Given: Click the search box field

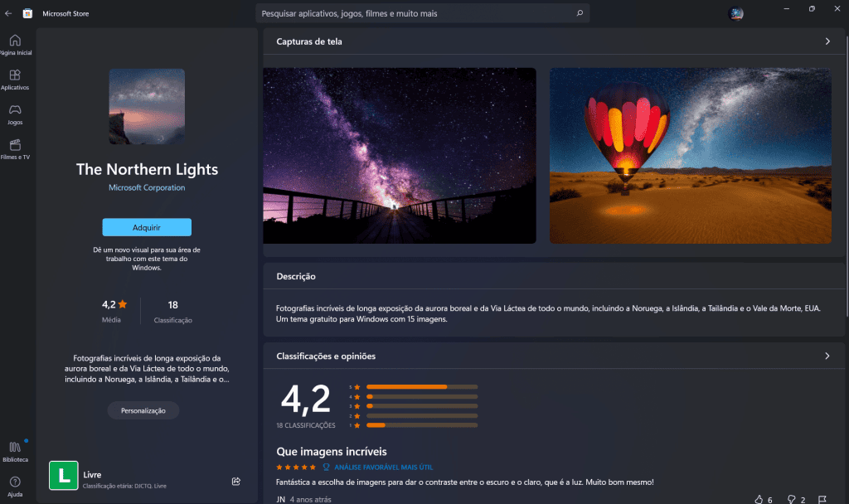Looking at the screenshot, I should coord(422,13).
